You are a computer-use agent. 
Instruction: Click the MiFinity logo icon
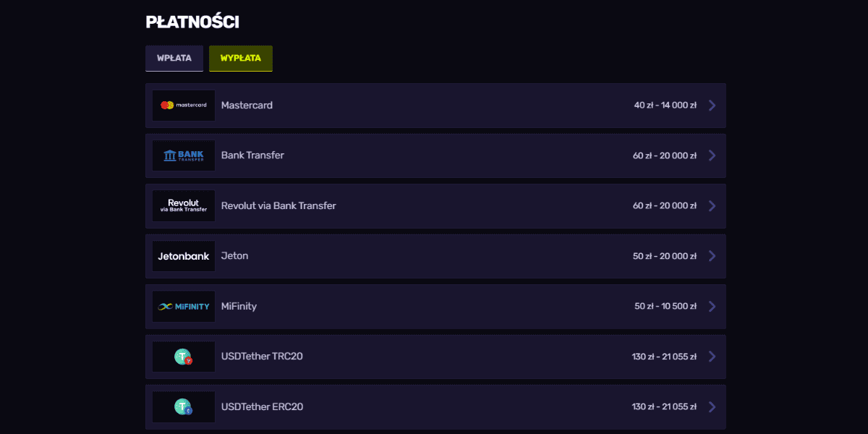coord(184,307)
